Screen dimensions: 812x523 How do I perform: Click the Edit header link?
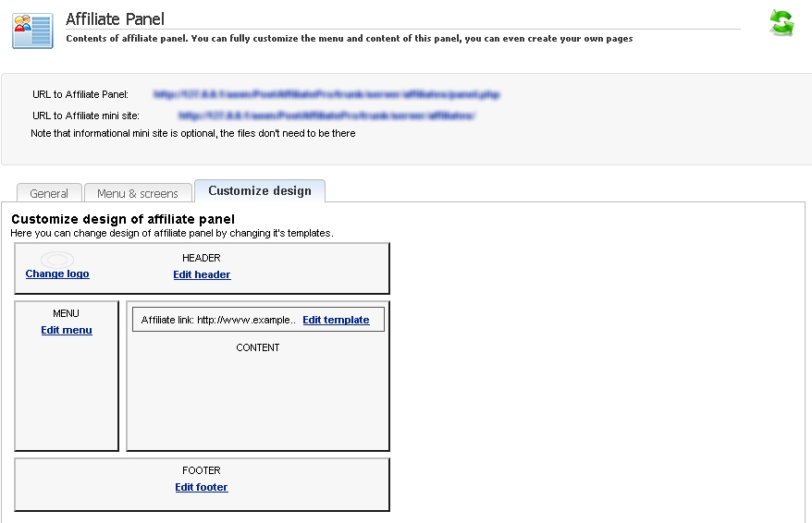click(x=202, y=274)
